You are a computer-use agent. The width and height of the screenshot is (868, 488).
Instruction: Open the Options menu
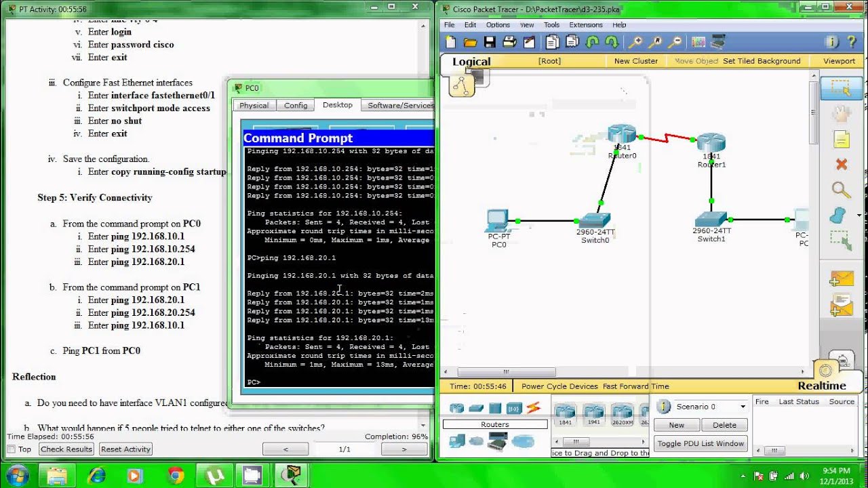click(498, 25)
